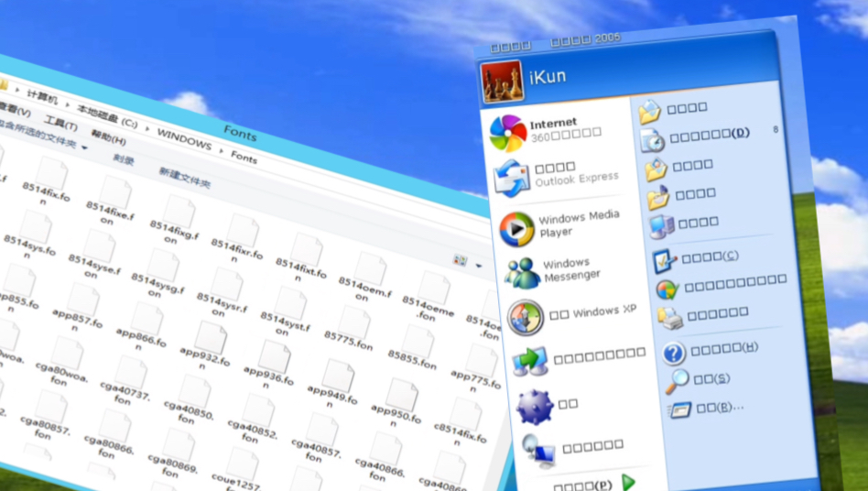Image resolution: width=868 pixels, height=491 pixels.
Task: Open the Control Panel (C) icon
Action: 665,260
